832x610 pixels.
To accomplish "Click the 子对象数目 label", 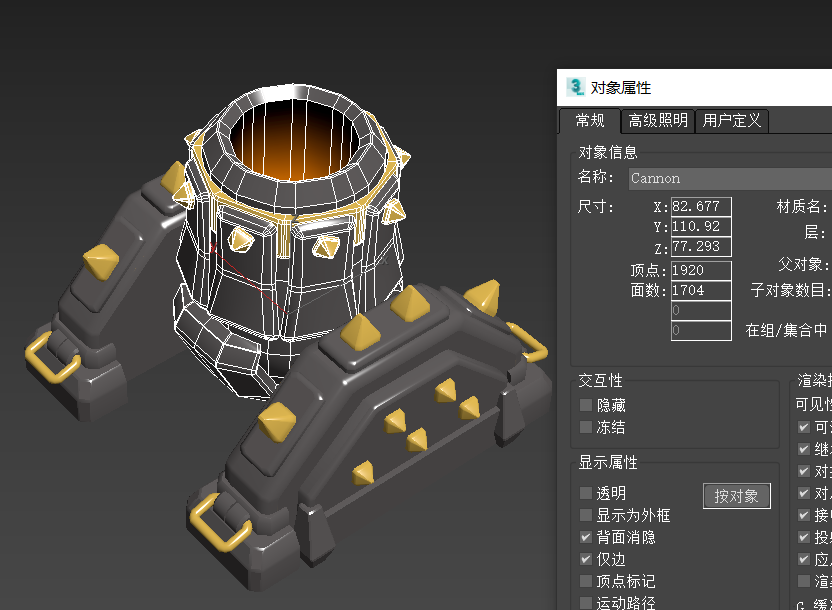I will (790, 290).
